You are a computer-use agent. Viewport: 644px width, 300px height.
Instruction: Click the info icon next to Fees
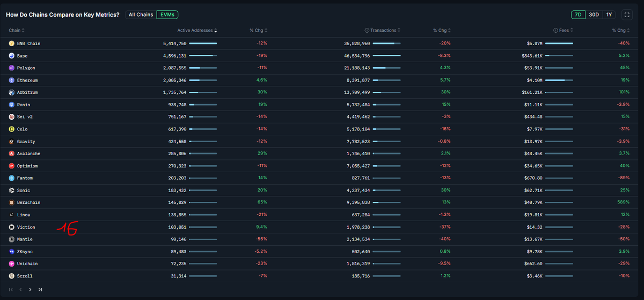[555, 31]
